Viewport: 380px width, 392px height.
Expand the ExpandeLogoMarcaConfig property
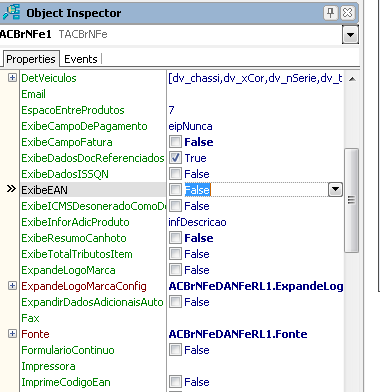(12, 286)
